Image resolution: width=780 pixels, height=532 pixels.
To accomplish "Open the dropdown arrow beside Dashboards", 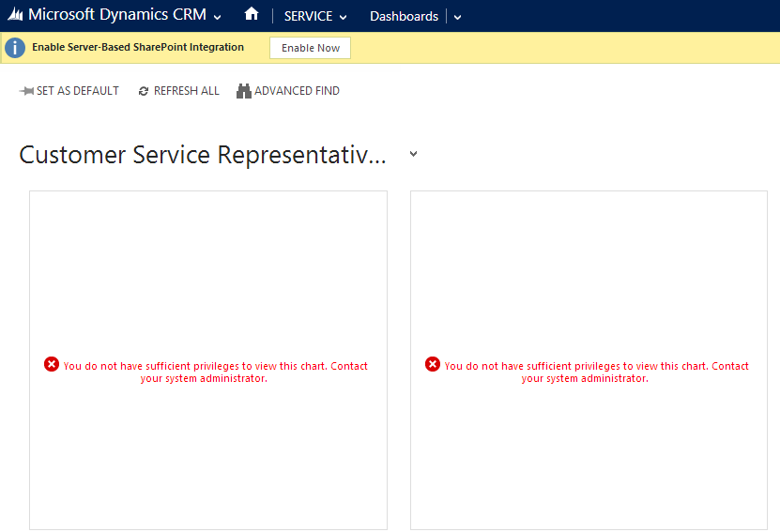I will point(458,17).
